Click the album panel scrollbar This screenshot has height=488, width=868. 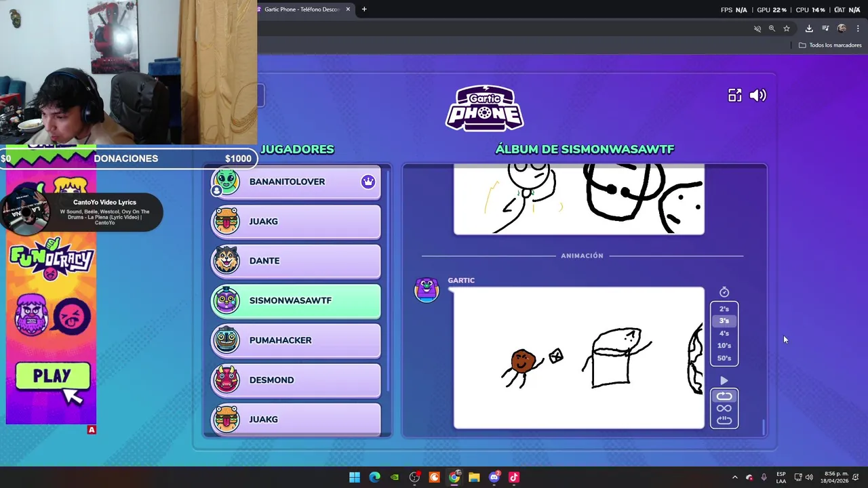764,427
